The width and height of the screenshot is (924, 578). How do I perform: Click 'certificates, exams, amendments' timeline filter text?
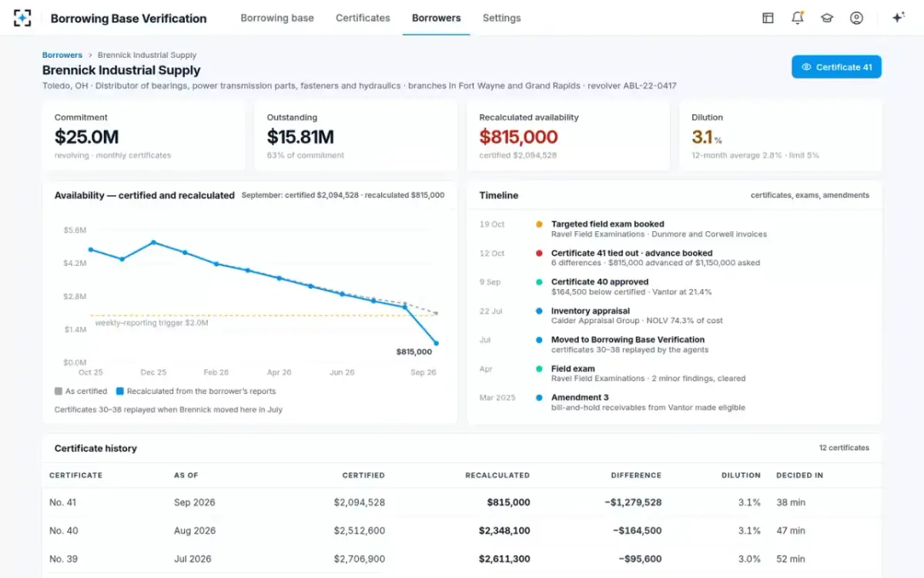click(810, 196)
